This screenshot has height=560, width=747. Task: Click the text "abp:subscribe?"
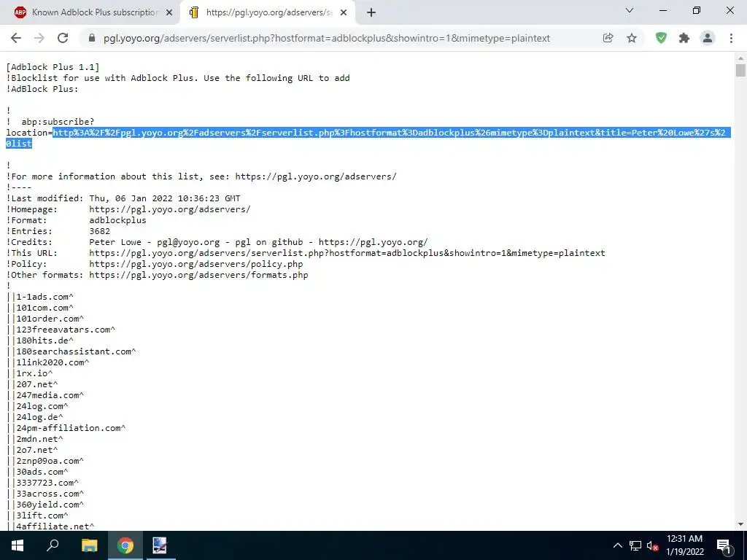[58, 122]
